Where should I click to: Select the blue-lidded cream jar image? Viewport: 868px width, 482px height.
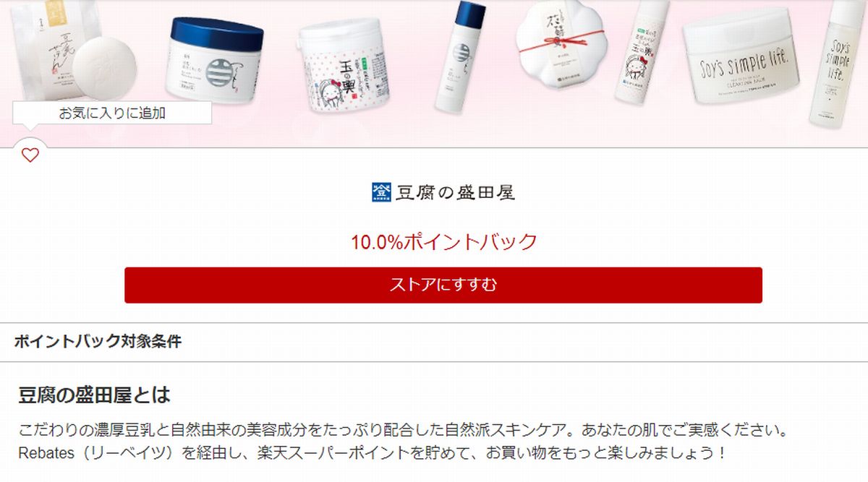216,58
